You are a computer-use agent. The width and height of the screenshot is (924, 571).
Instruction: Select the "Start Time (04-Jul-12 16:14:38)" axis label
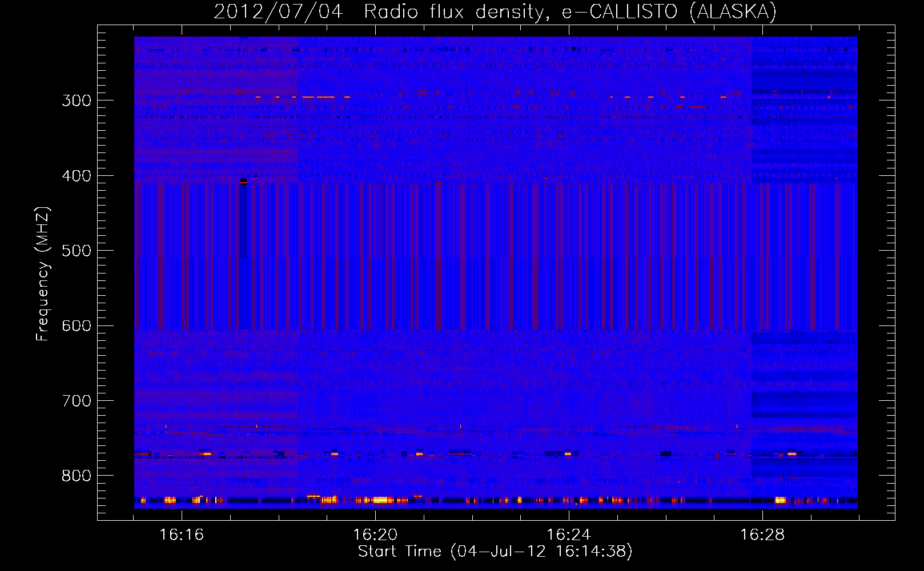pyautogui.click(x=495, y=552)
